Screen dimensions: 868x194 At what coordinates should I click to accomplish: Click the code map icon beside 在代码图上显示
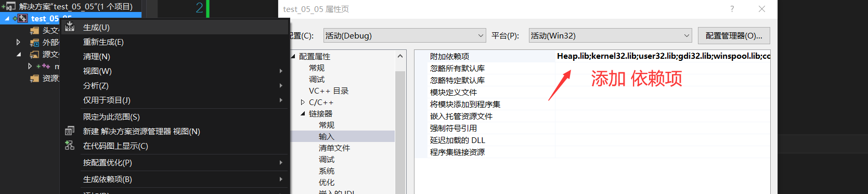click(x=70, y=146)
